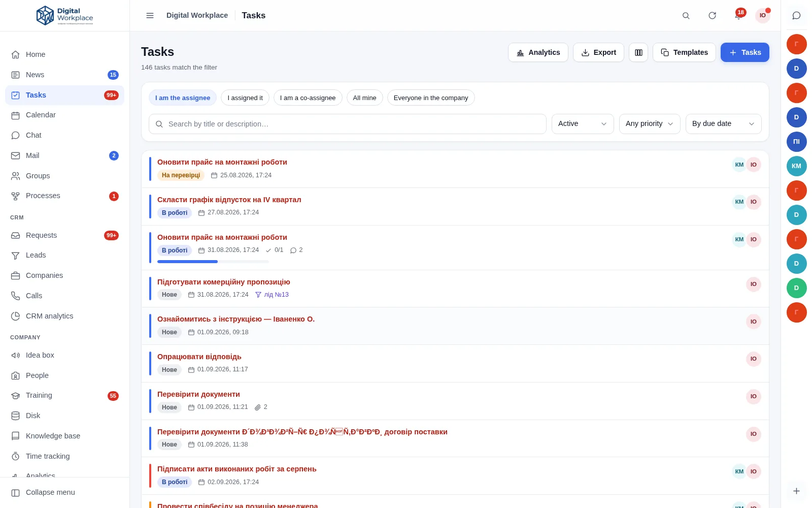Open the By due date sort dropdown
This screenshot has width=812, height=508.
coord(723,124)
